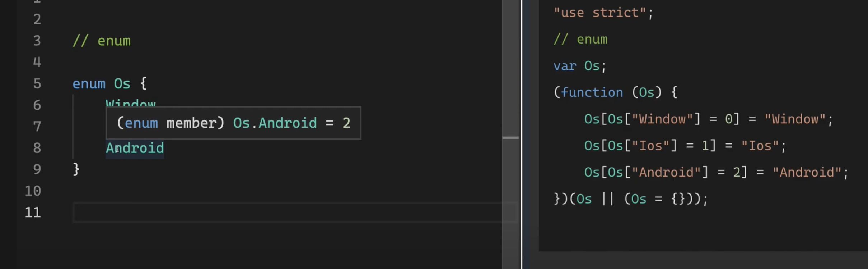Click the '})(Os || (Os = {}));' output line
Screen dimensions: 868x269
pyautogui.click(x=631, y=199)
